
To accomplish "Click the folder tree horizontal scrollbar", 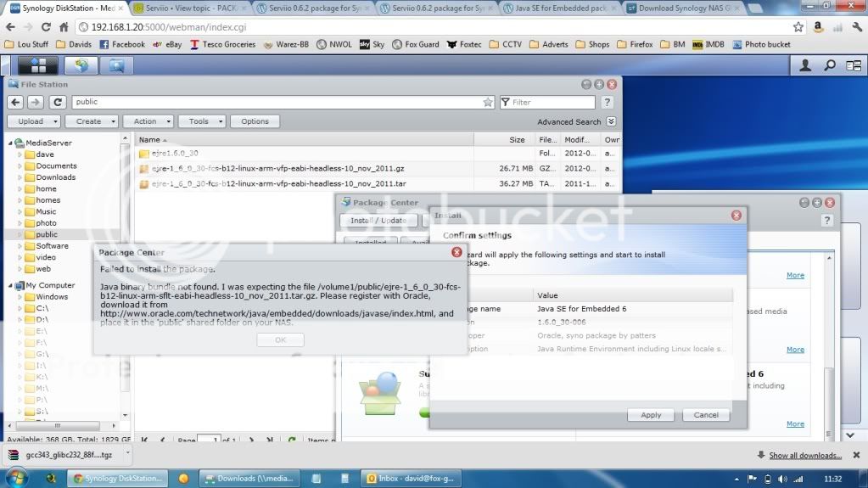I will click(x=59, y=425).
